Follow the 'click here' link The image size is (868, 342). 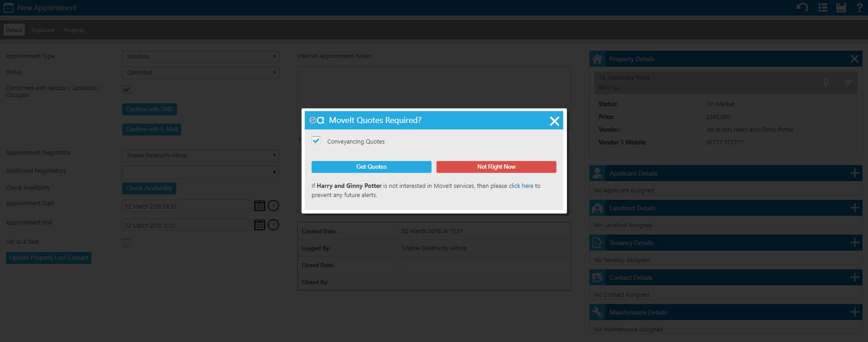point(521,186)
